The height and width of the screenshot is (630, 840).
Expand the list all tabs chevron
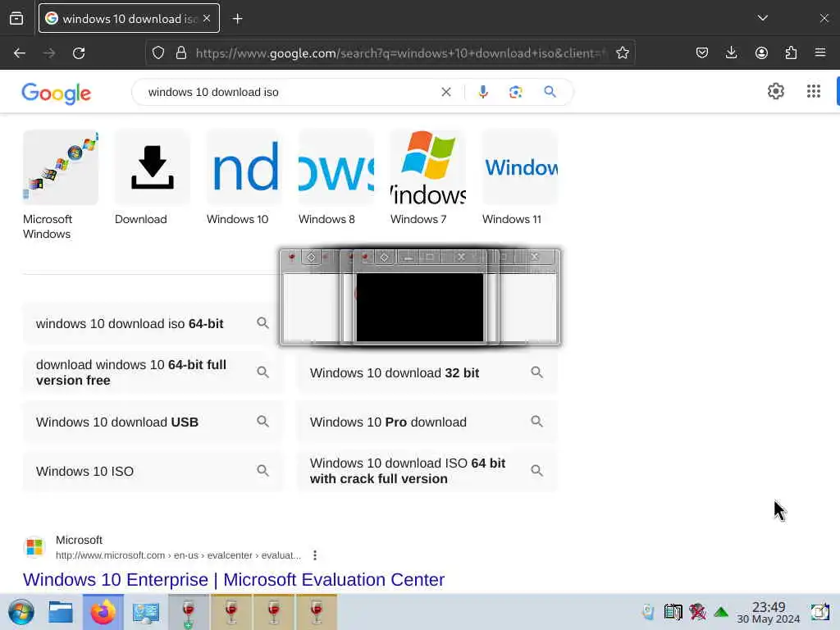tap(763, 18)
